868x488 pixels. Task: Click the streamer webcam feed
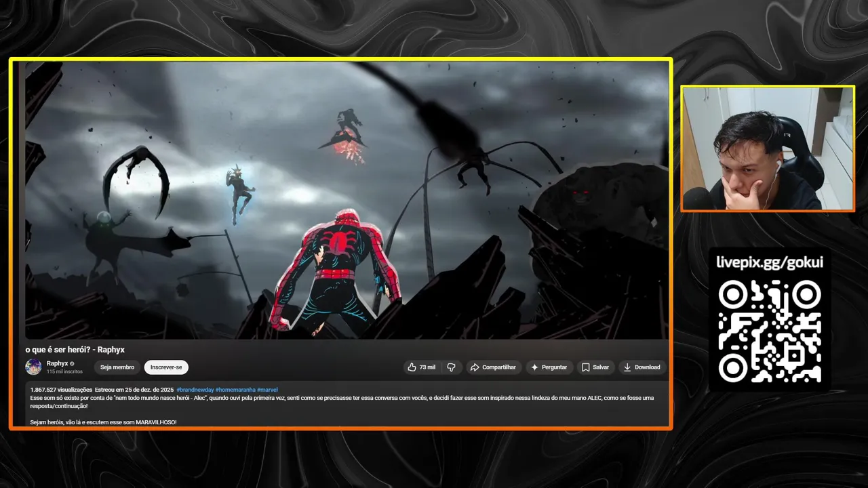(768, 148)
